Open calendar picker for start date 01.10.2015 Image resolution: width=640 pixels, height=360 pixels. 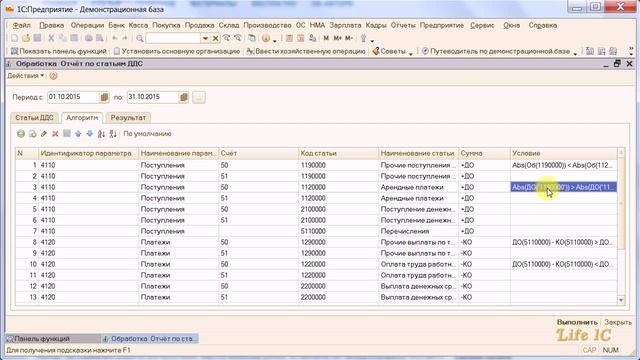[104, 97]
